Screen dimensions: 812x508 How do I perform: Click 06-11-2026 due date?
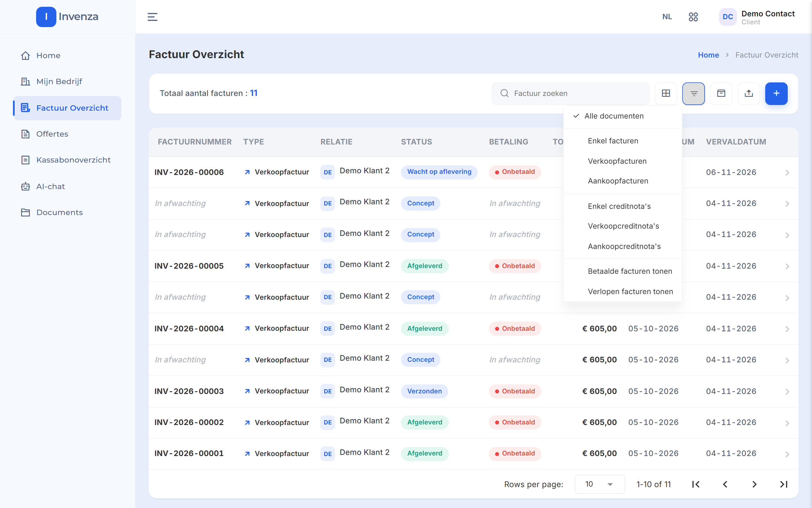point(731,172)
